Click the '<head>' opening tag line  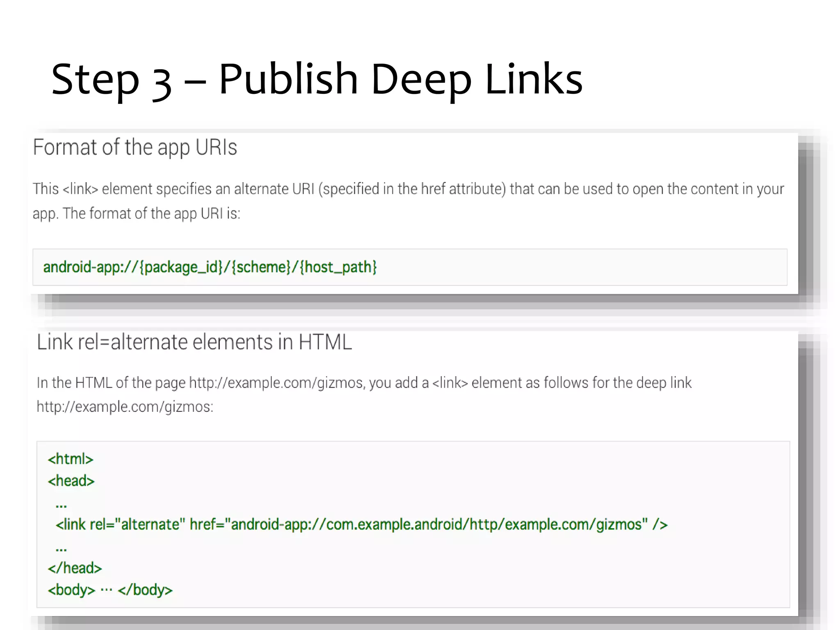(x=71, y=481)
